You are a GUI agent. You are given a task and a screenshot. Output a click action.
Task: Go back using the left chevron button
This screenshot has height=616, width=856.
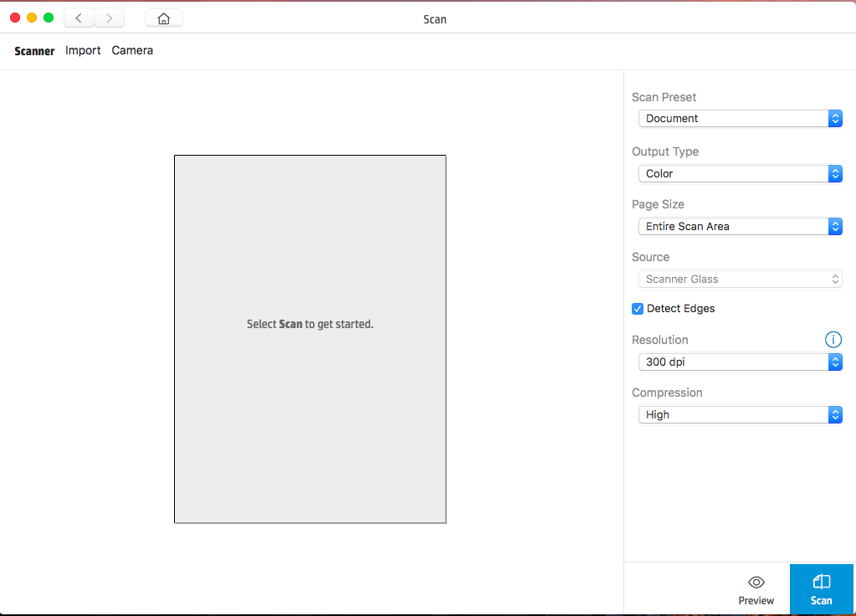point(79,18)
